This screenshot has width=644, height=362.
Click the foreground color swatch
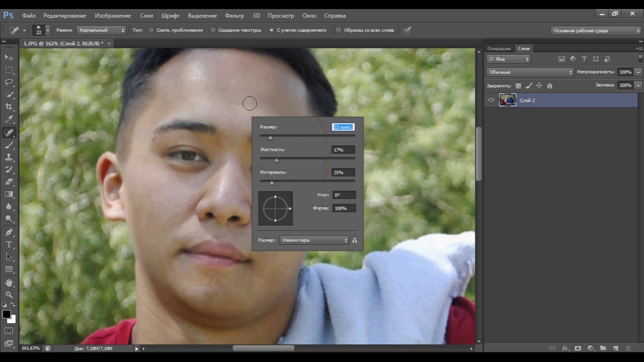[7, 314]
